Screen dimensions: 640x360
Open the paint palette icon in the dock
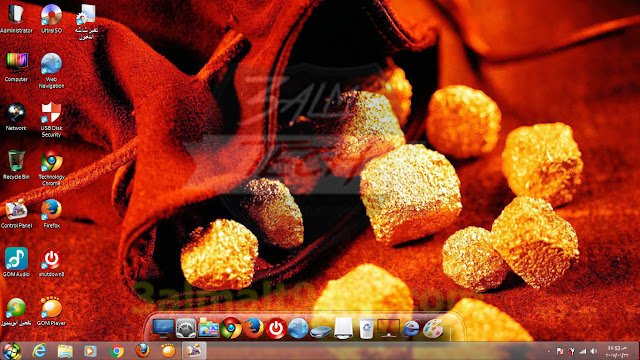click(x=433, y=329)
